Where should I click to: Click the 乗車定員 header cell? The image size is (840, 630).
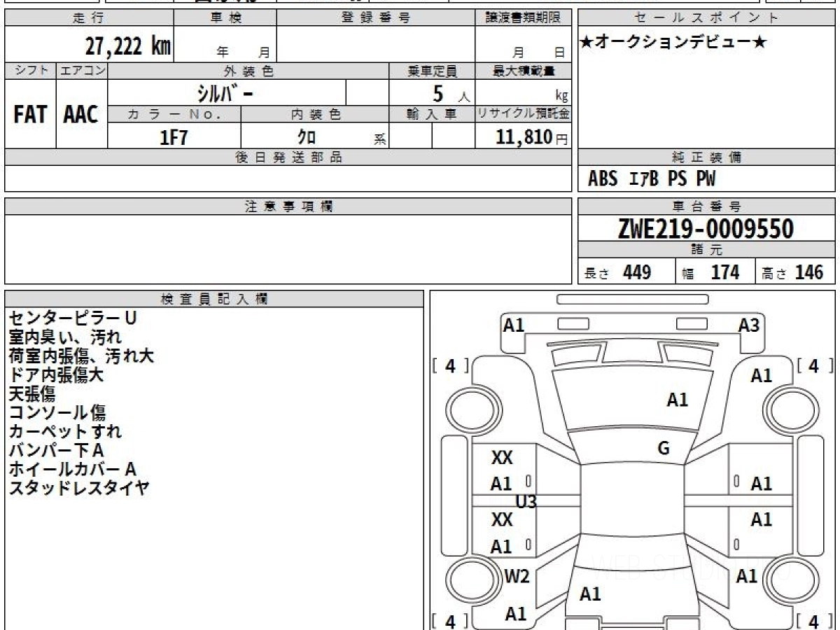tap(432, 71)
